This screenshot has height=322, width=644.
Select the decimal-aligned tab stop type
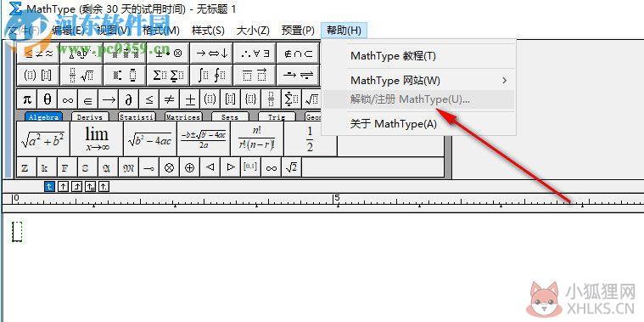(104, 187)
